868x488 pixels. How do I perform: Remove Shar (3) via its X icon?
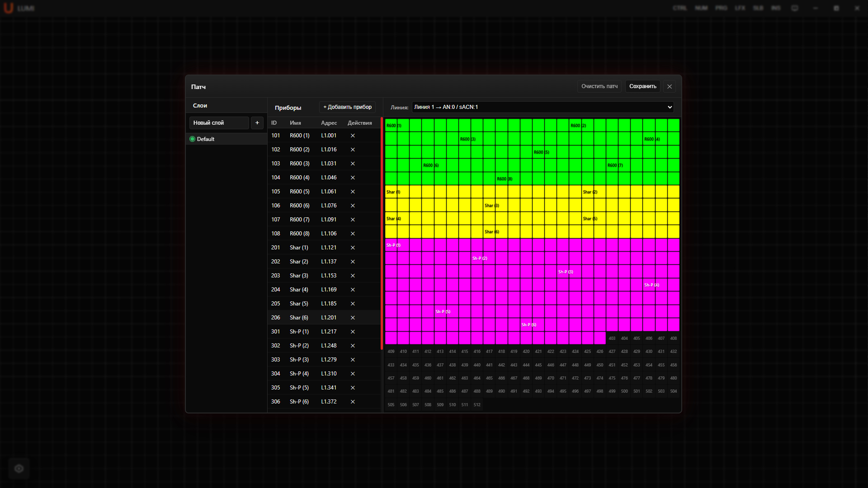pyautogui.click(x=353, y=276)
